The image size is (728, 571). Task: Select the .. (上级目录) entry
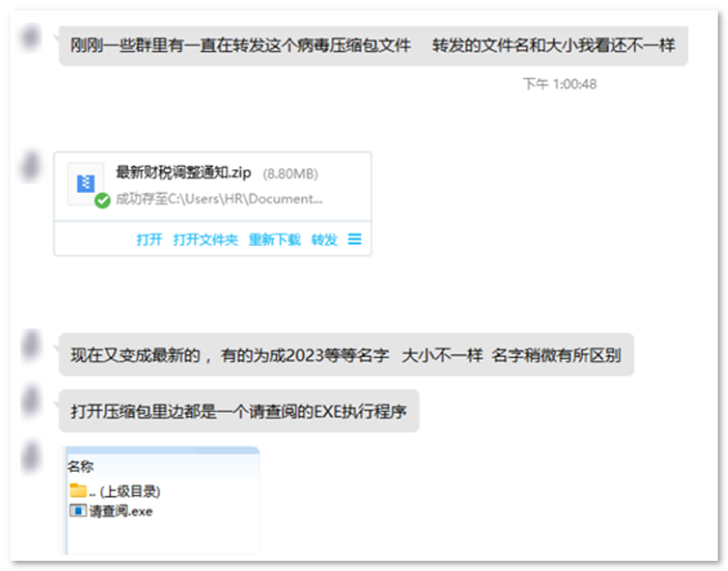pos(120,491)
